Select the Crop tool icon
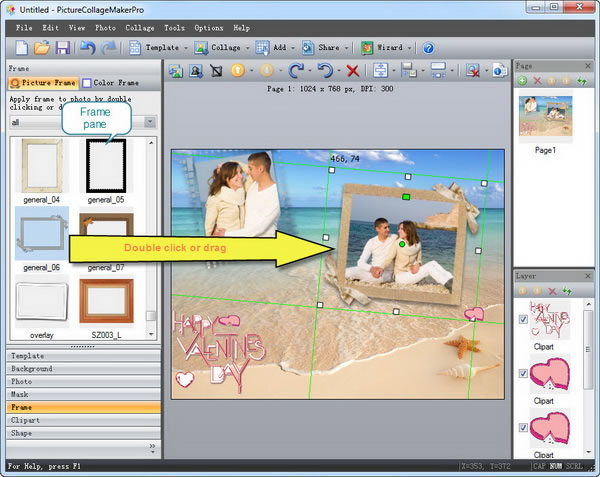This screenshot has width=600, height=477. tap(217, 71)
